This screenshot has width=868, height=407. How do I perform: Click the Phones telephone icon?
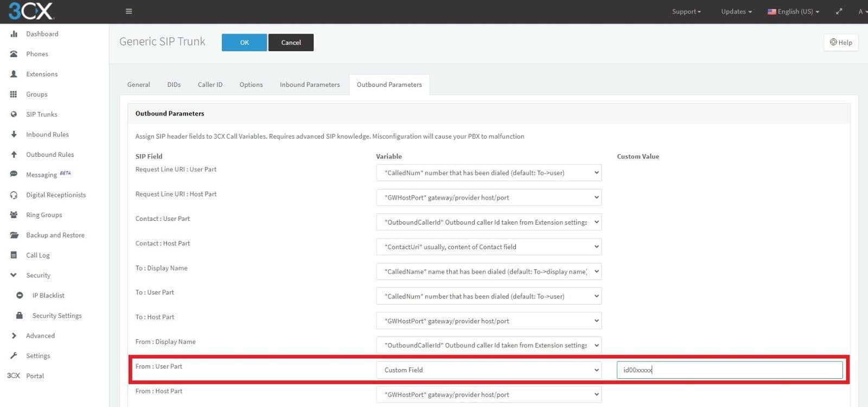[14, 54]
